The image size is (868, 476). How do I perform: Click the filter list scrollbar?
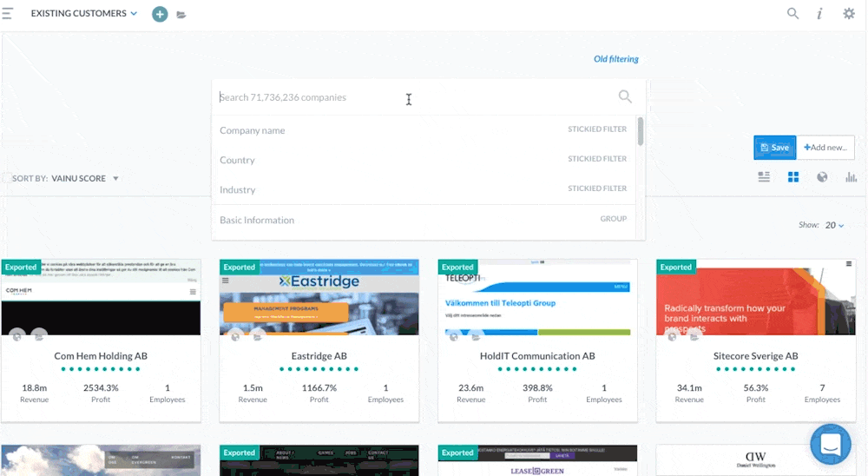[x=641, y=131]
